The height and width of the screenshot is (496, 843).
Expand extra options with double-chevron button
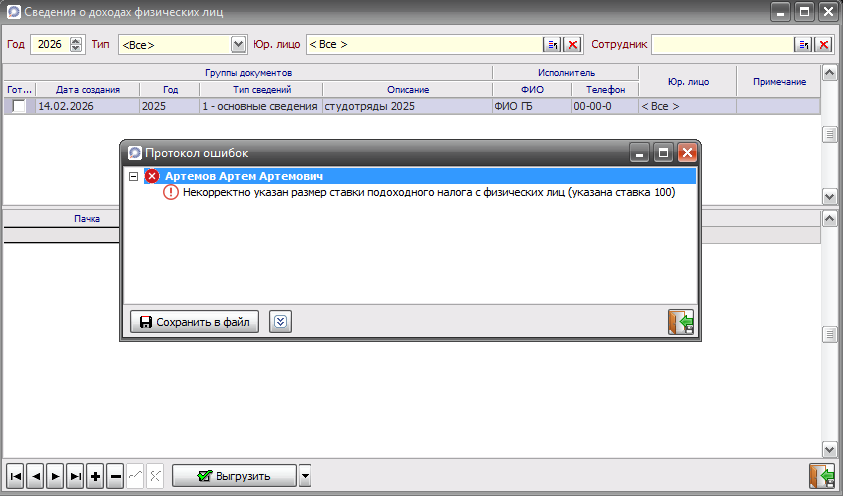click(281, 322)
